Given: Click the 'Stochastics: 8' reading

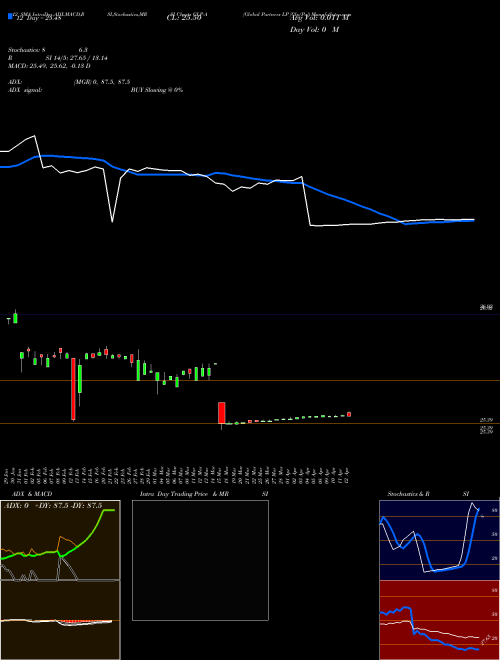Looking at the screenshot, I should coord(27,50).
